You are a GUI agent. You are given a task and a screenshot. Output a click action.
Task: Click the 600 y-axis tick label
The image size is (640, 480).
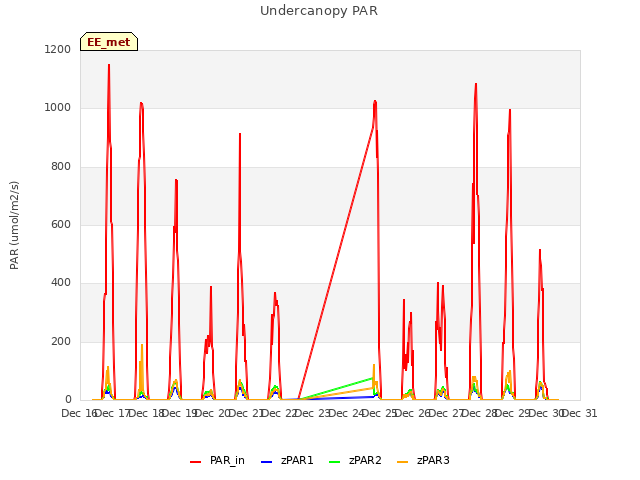(61, 224)
